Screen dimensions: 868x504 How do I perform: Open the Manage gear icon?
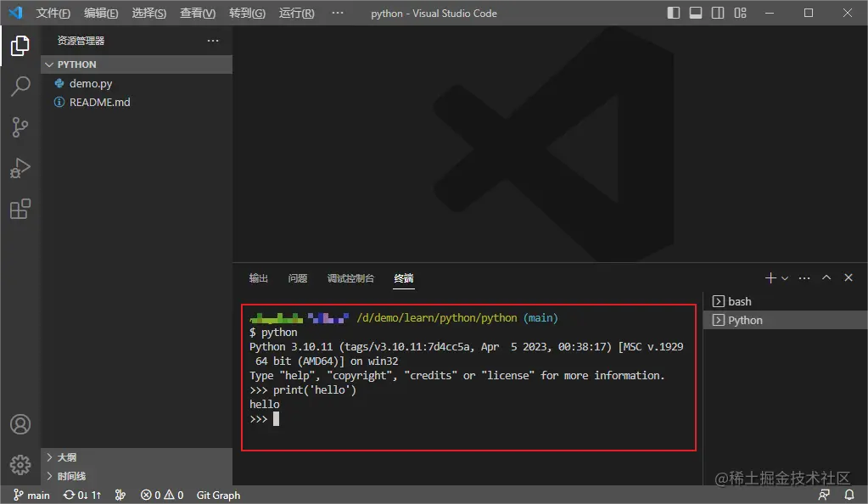pyautogui.click(x=20, y=465)
